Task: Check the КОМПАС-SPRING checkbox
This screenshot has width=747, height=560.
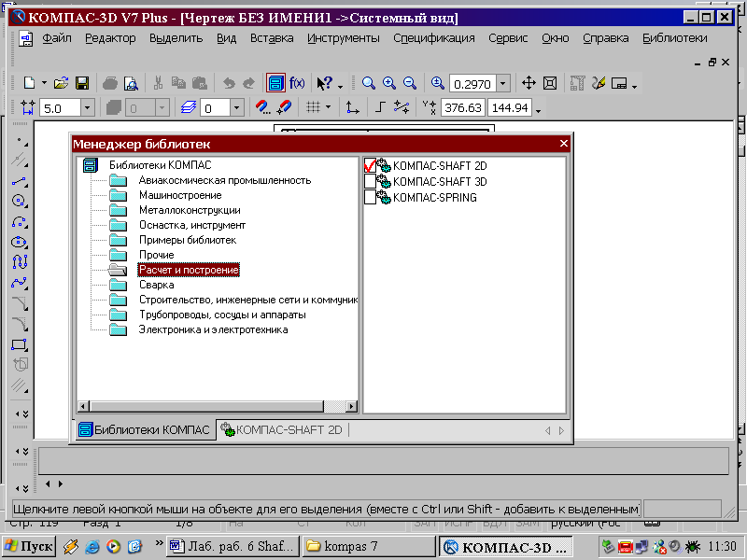Action: coord(370,197)
